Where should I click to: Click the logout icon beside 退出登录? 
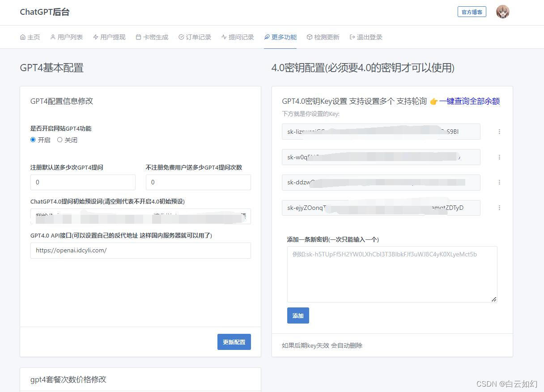[352, 37]
